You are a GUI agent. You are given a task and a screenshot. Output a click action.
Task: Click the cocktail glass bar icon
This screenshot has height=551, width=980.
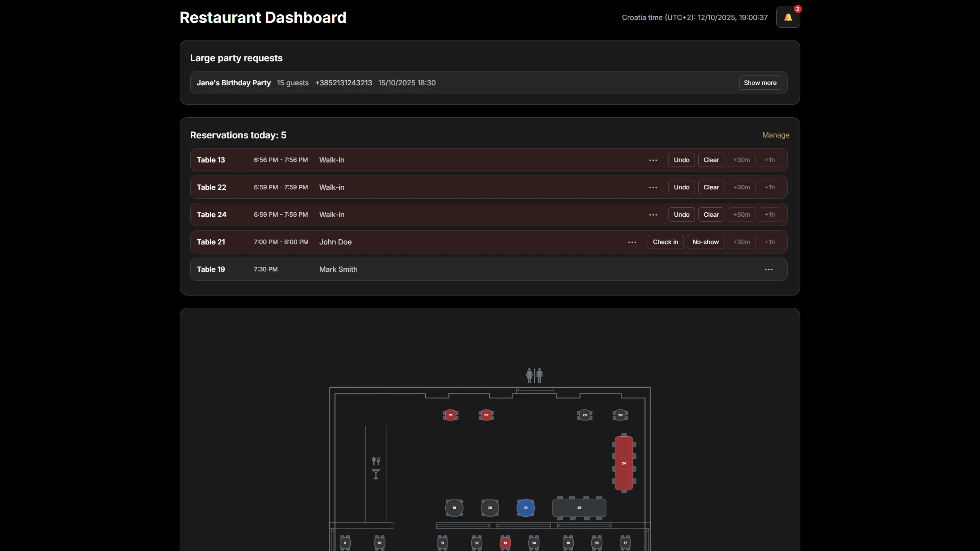pos(376,474)
